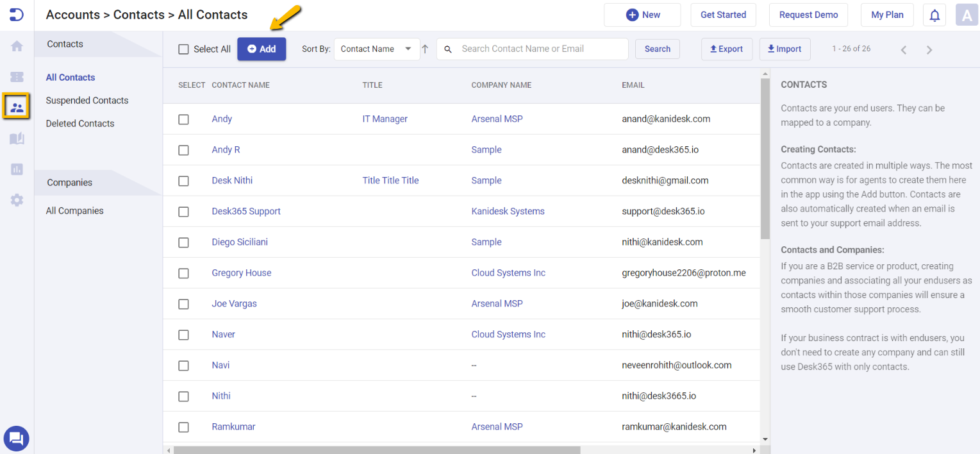Open the Tickets section in the sidebar
980x454 pixels.
click(16, 76)
